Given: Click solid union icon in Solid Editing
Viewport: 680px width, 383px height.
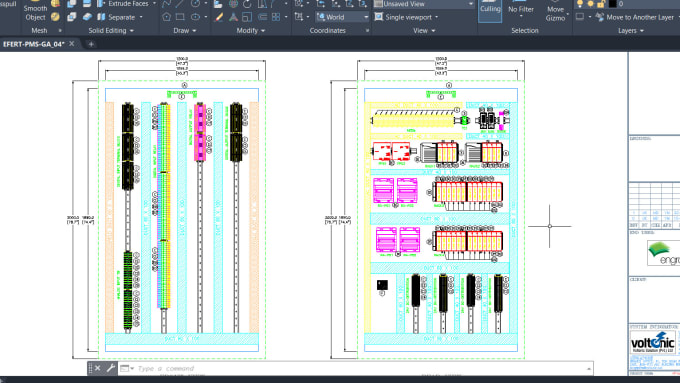Looking at the screenshot, I should (x=71, y=4).
